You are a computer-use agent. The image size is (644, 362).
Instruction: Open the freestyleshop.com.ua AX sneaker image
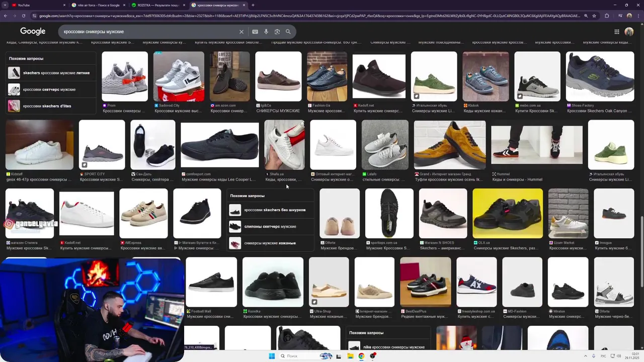[476, 282]
